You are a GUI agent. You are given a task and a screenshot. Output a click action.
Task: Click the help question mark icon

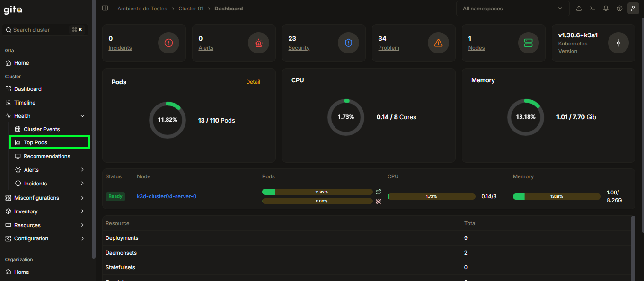click(x=619, y=9)
